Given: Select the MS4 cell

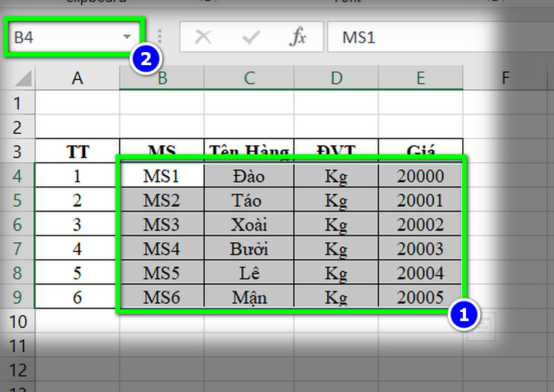Looking at the screenshot, I should (162, 248).
